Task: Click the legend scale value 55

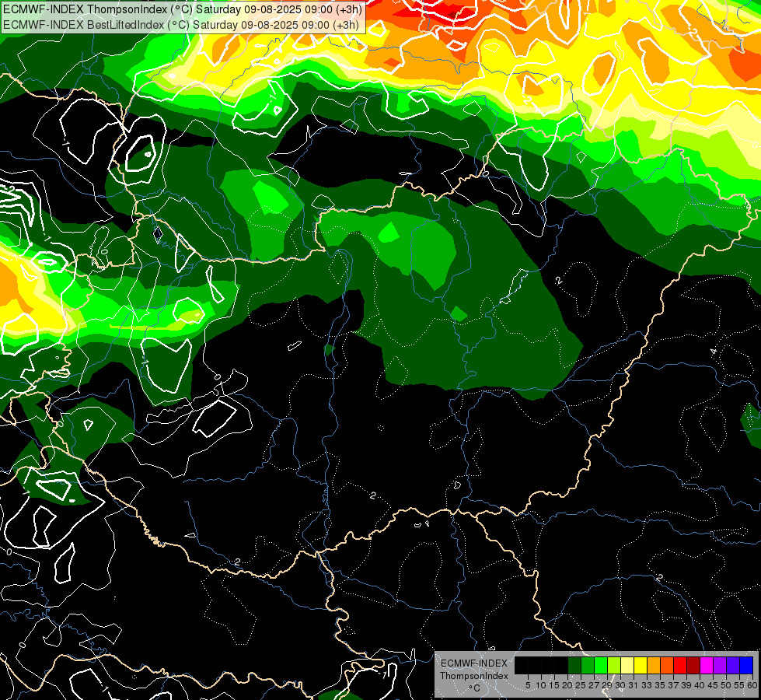Action: (x=738, y=685)
